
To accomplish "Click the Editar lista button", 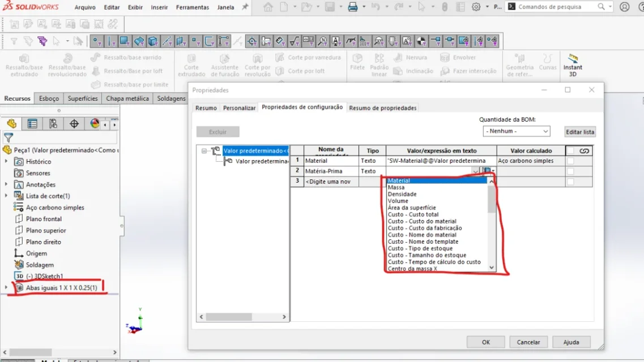I will [580, 132].
